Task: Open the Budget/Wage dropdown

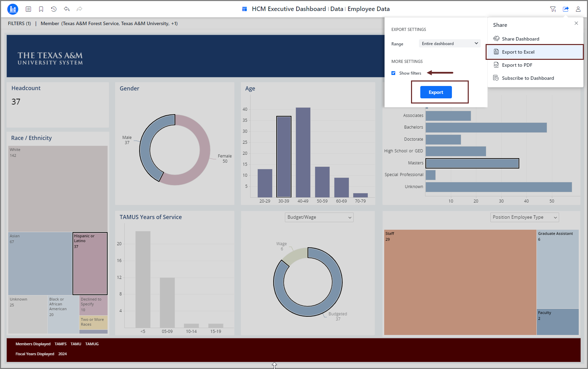Action: pyautogui.click(x=319, y=217)
